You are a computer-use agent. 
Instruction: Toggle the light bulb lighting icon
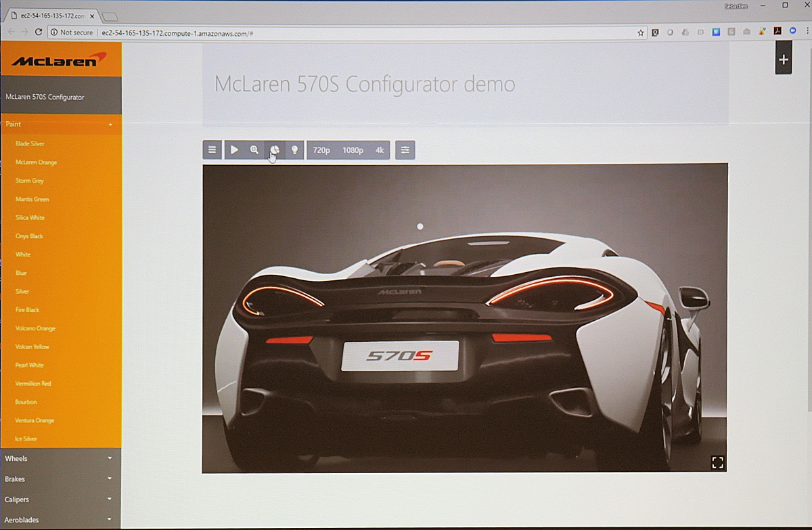(294, 150)
